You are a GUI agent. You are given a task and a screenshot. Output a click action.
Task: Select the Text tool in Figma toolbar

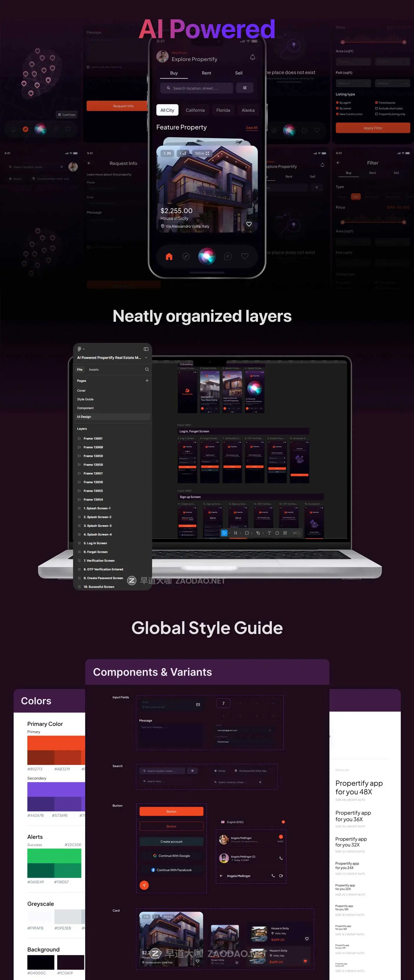coord(269,533)
